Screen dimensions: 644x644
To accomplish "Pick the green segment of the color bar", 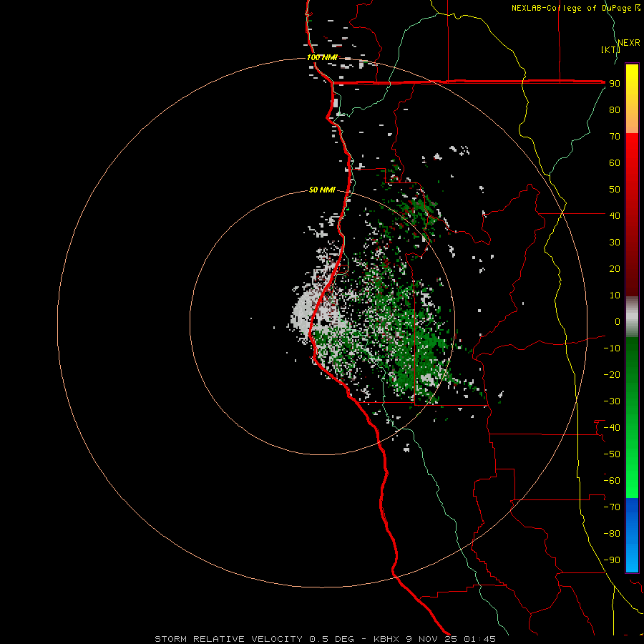I will (x=632, y=417).
